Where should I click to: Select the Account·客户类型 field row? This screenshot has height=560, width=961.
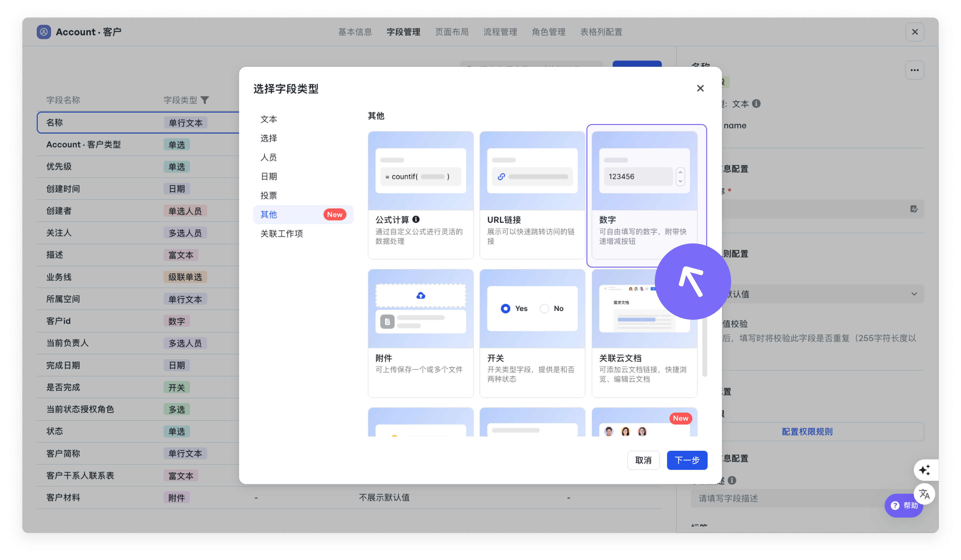coord(138,145)
